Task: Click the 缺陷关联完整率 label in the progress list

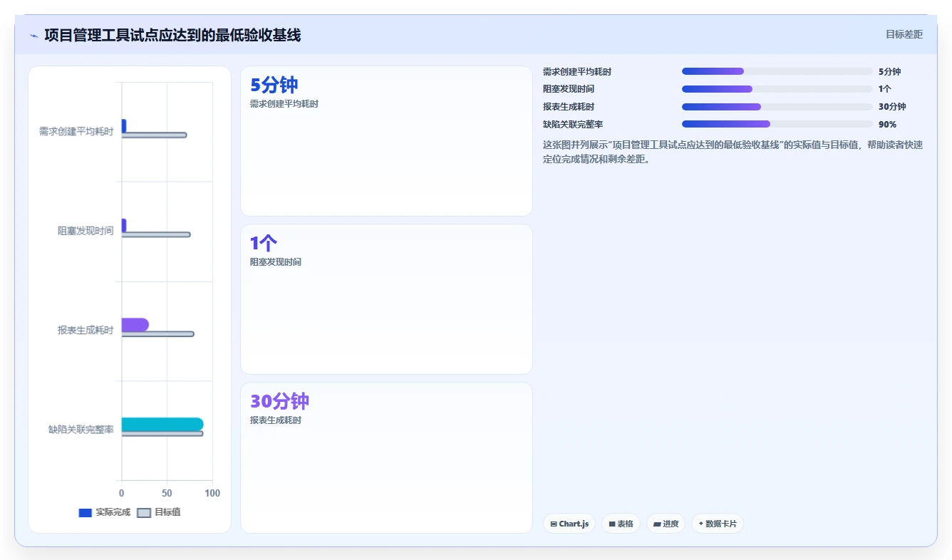Action: [573, 124]
